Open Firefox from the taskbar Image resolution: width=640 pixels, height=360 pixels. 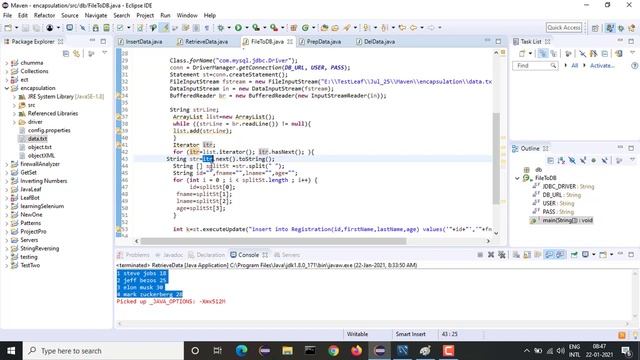356,351
